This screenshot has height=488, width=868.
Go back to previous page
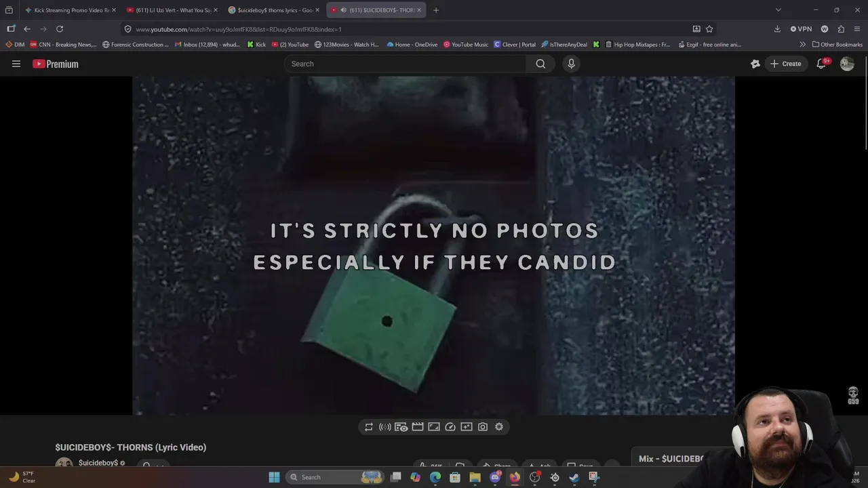pyautogui.click(x=27, y=29)
